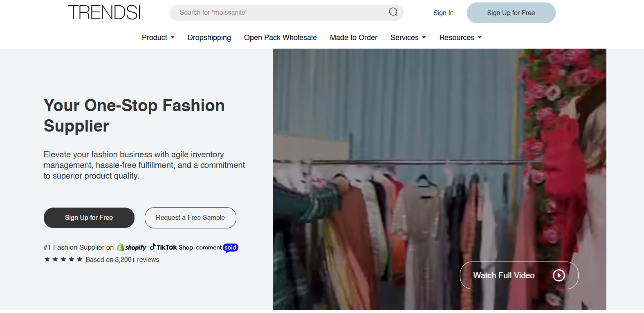
Task: Click the magnifying glass search icon
Action: (393, 12)
